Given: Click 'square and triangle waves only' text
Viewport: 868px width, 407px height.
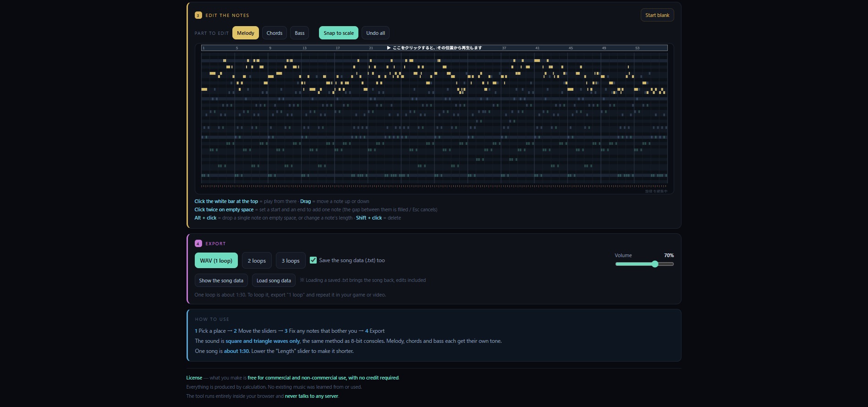Looking at the screenshot, I should coord(263,341).
